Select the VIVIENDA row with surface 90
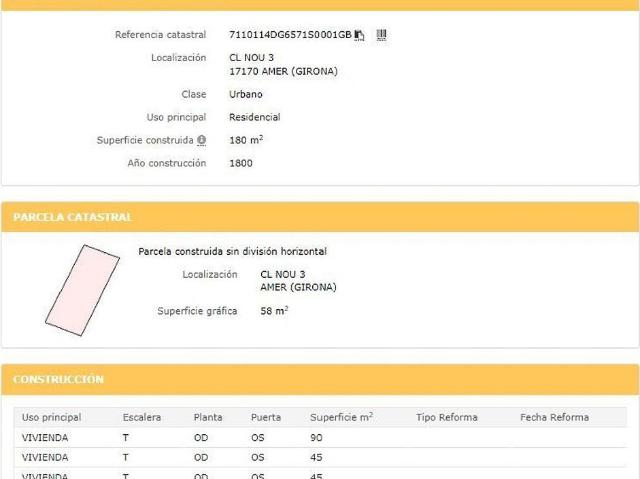 (x=320, y=437)
